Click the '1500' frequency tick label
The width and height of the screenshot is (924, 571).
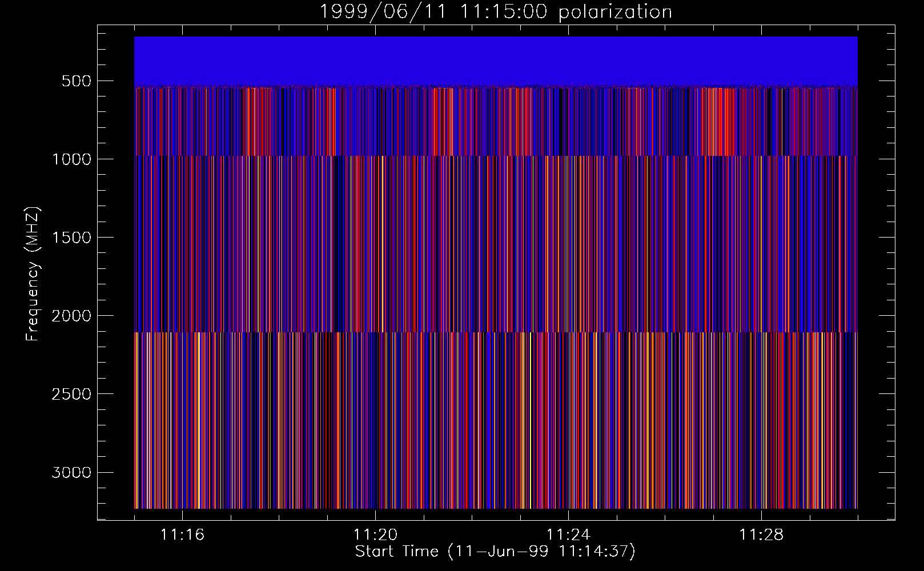[71, 238]
